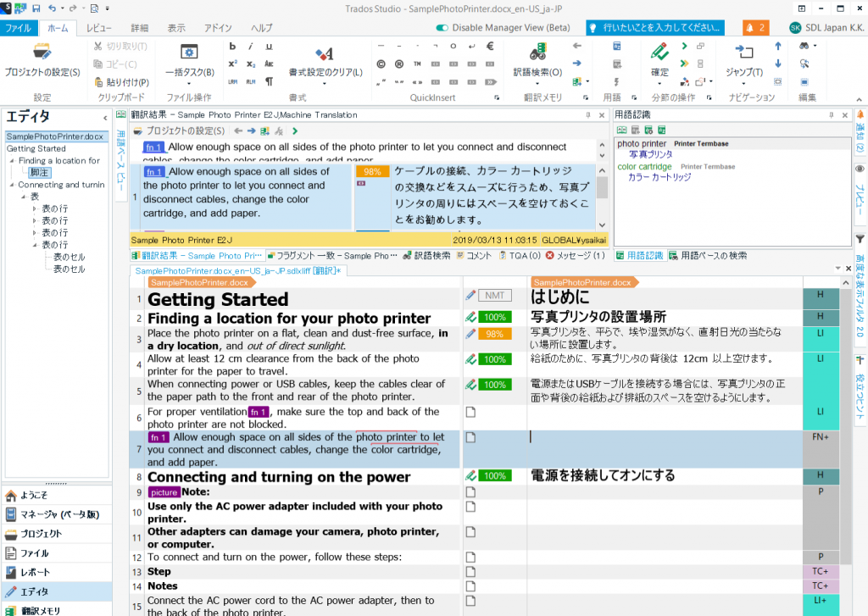Click the 書式設定のクリア icon
The height and width of the screenshot is (616, 868).
pos(325,53)
